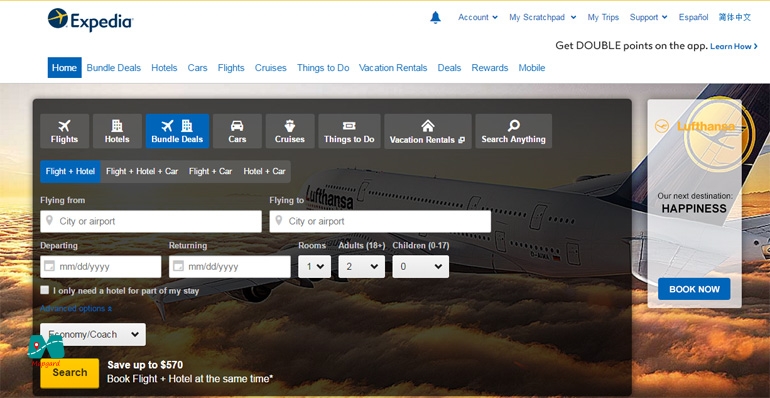The height and width of the screenshot is (398, 770).
Task: Click the Expedia logo
Action: [90, 20]
